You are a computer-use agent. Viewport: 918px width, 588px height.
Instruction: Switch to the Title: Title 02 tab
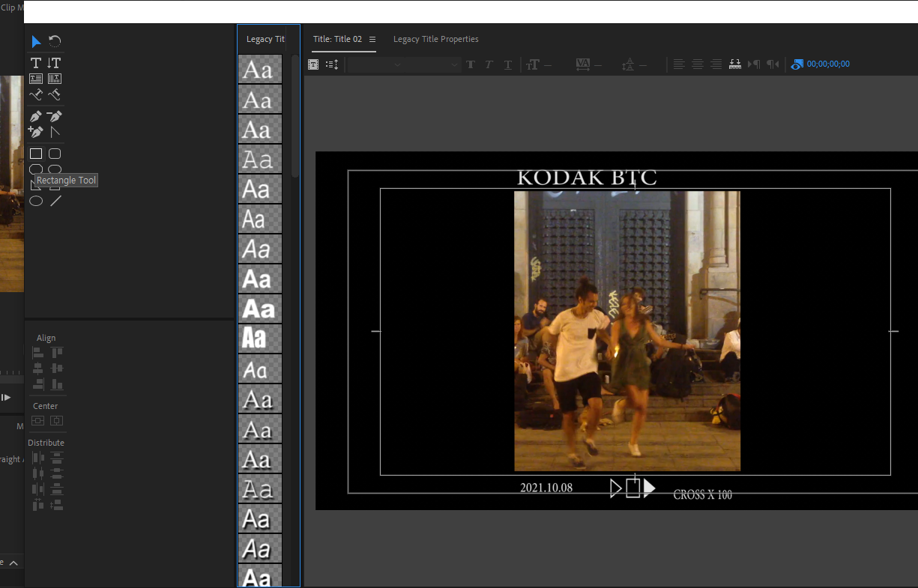(337, 39)
